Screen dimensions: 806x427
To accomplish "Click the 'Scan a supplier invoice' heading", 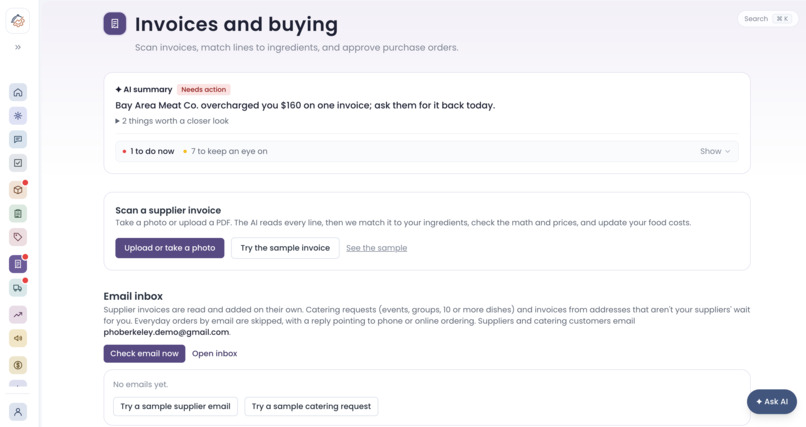I will coord(168,210).
